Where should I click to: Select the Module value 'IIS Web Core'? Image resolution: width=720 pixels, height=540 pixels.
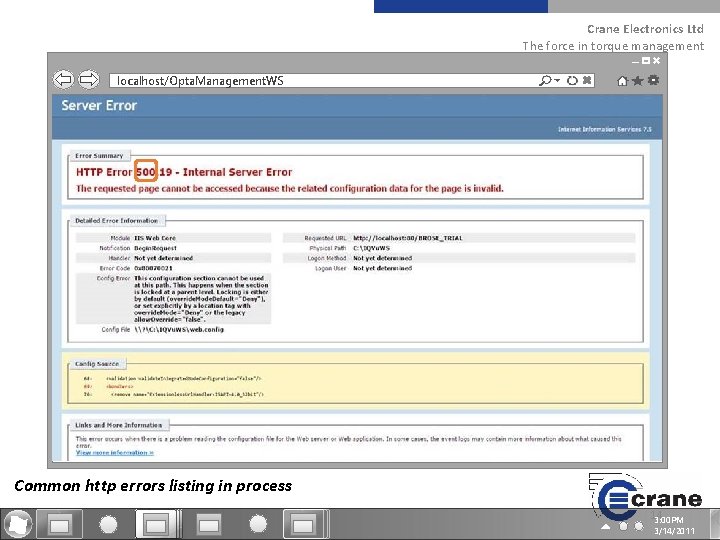click(155, 238)
